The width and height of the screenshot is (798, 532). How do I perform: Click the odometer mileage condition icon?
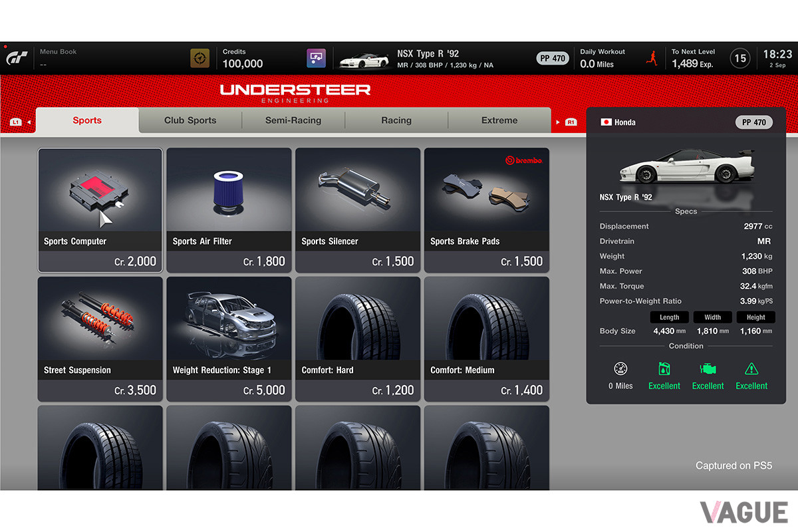click(x=621, y=369)
